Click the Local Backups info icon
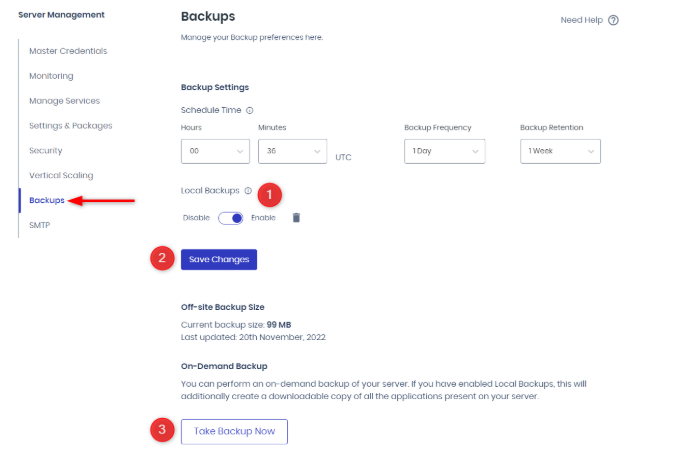The width and height of the screenshot is (683, 450). point(248,190)
